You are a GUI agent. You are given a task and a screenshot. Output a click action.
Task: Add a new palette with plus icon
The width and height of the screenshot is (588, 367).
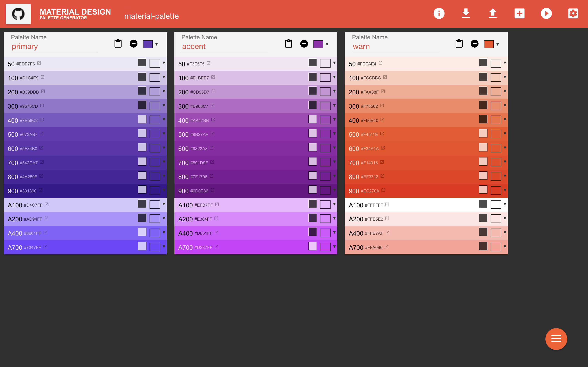pyautogui.click(x=520, y=13)
